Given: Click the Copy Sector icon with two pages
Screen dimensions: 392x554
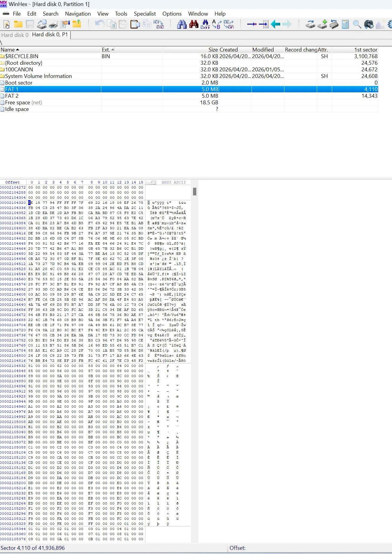Looking at the screenshot, I should pos(111,24).
